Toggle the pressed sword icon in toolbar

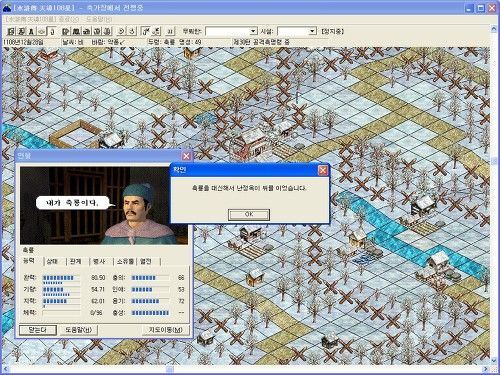[x=145, y=31]
